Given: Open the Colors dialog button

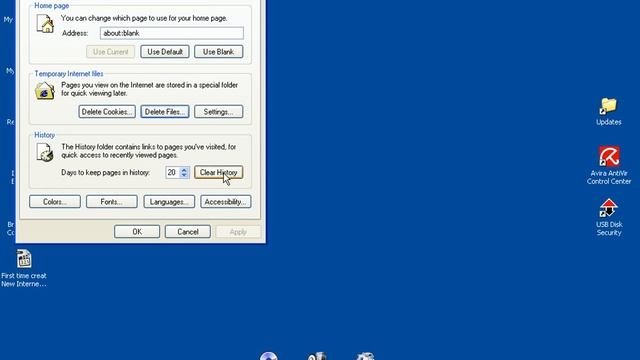Looking at the screenshot, I should [x=55, y=202].
